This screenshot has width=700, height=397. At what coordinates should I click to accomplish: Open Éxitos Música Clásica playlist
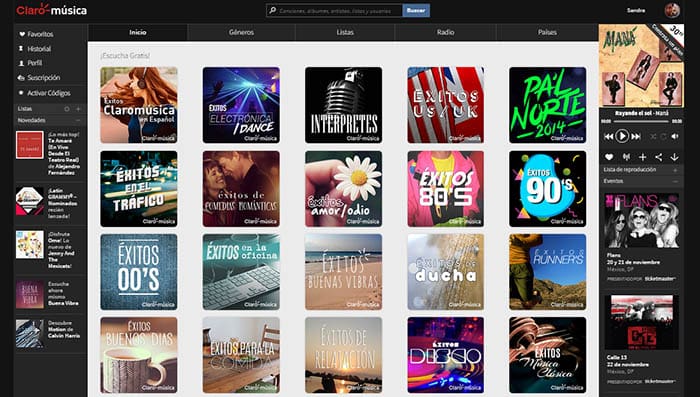click(548, 355)
